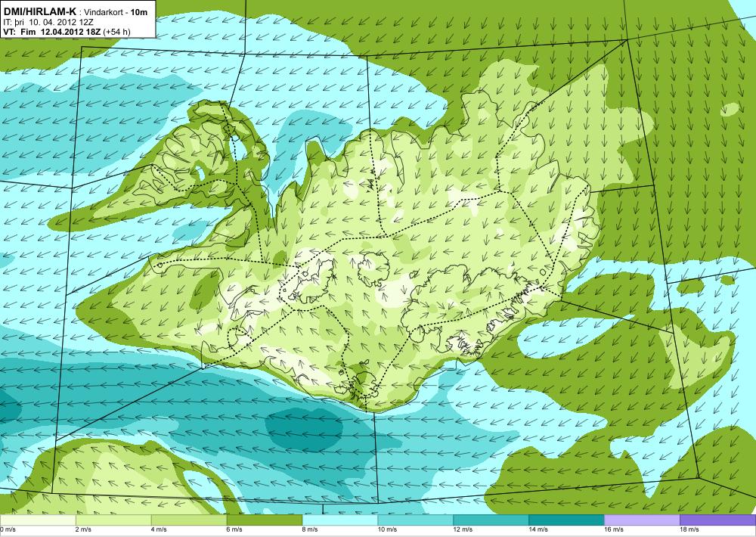Click the "14 m/s" legend label

[x=538, y=529]
